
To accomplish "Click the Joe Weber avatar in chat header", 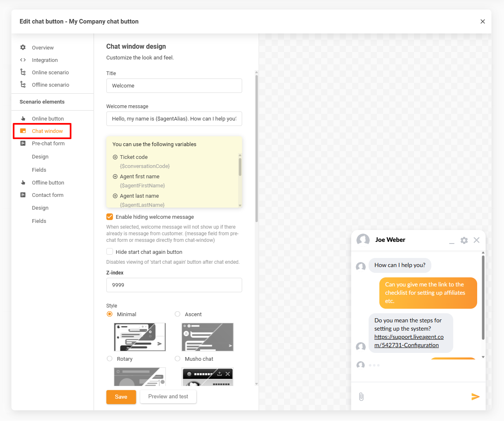I will point(363,240).
